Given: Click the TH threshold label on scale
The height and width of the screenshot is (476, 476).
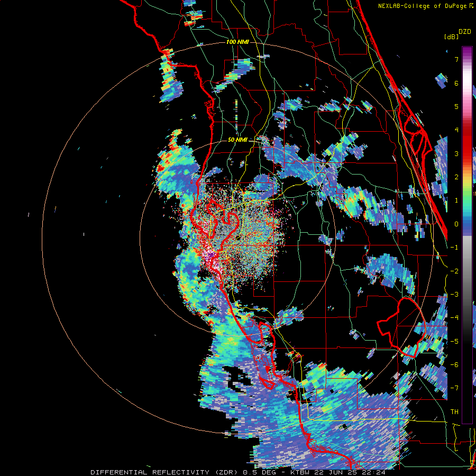Looking at the screenshot, I should (454, 412).
